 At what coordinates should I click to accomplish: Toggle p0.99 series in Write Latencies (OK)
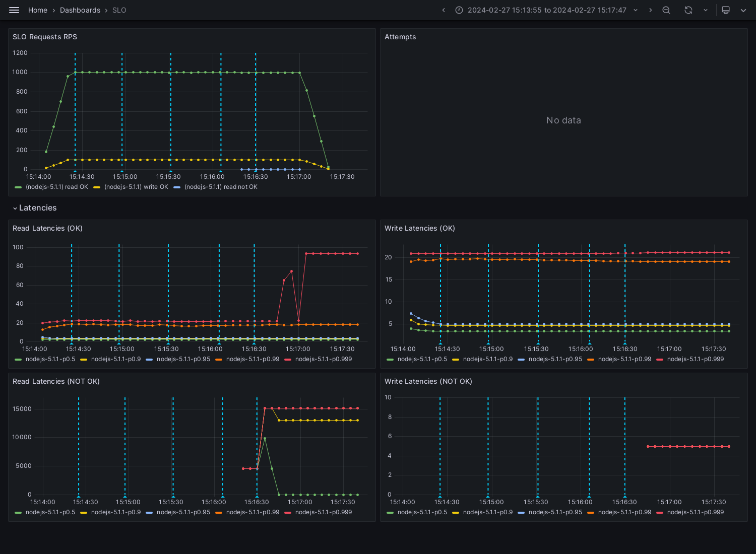624,359
